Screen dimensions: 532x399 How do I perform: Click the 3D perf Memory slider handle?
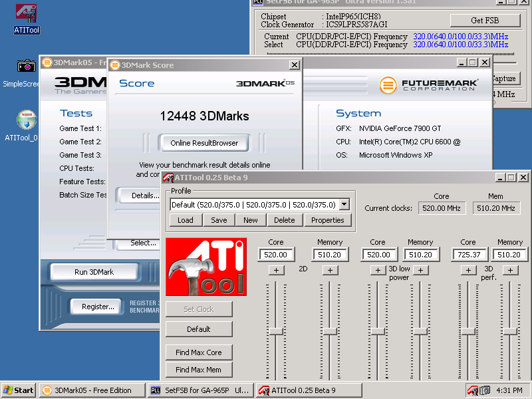pyautogui.click(x=510, y=331)
